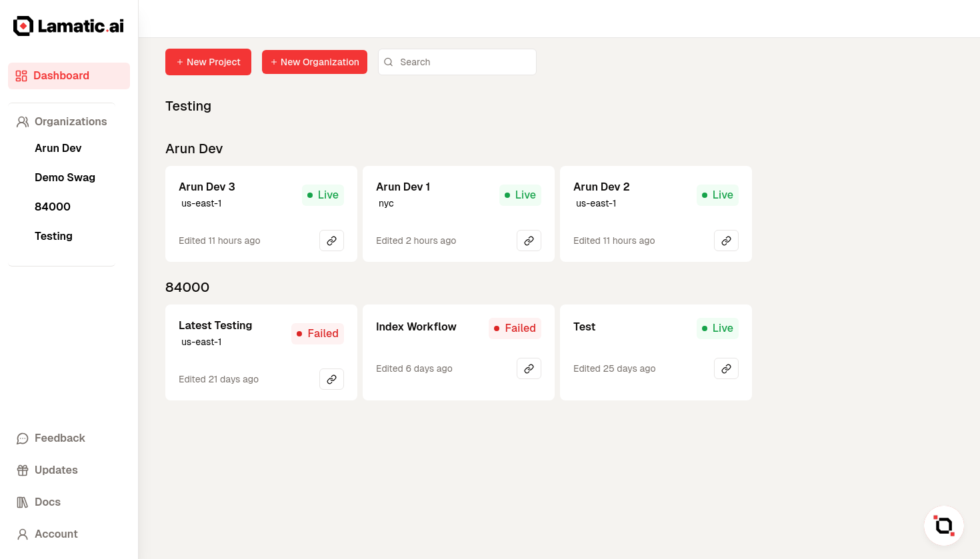Image resolution: width=980 pixels, height=559 pixels.
Task: Open Docs from the sidebar
Action: click(47, 502)
